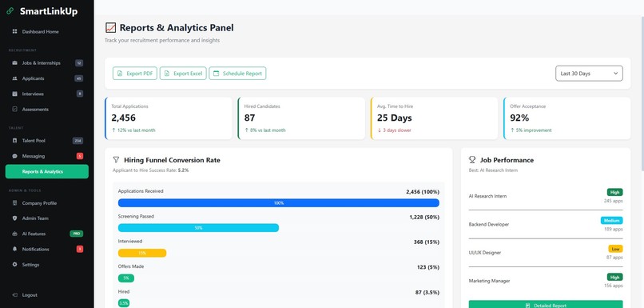Click the SmartLinkUp brand name
Screen dimensions: 644x308
point(49,11)
